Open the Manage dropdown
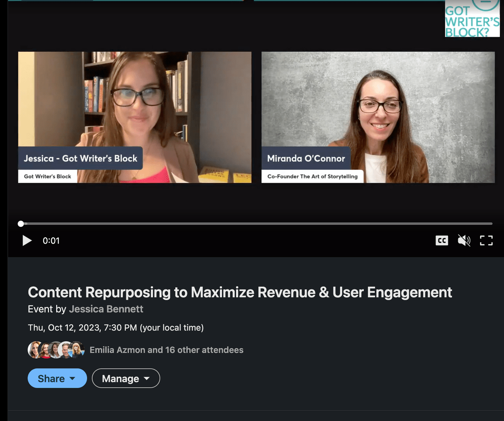 tap(126, 379)
